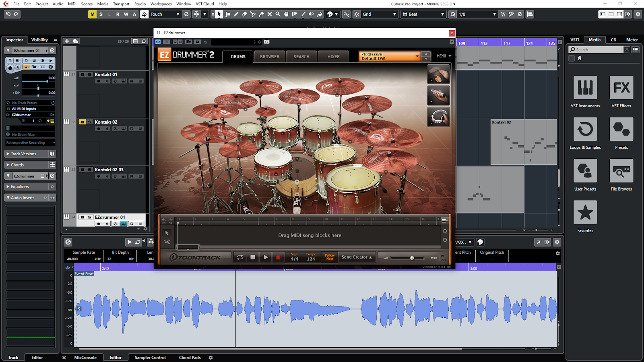Image resolution: width=644 pixels, height=362 pixels.
Task: Toggle global Read automation R button
Action: tap(118, 14)
